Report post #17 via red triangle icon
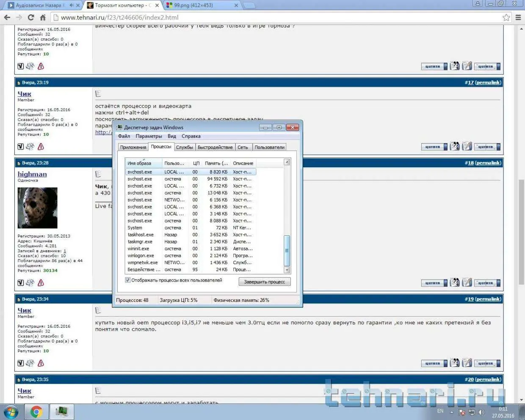 click(x=41, y=146)
